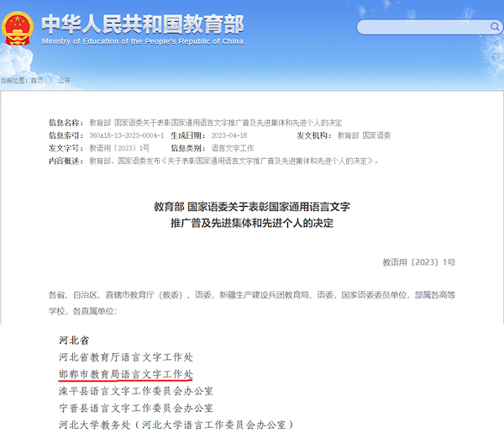Select the 当前位置 breadcrumb label
This screenshot has height=433, width=504.
tap(14, 81)
